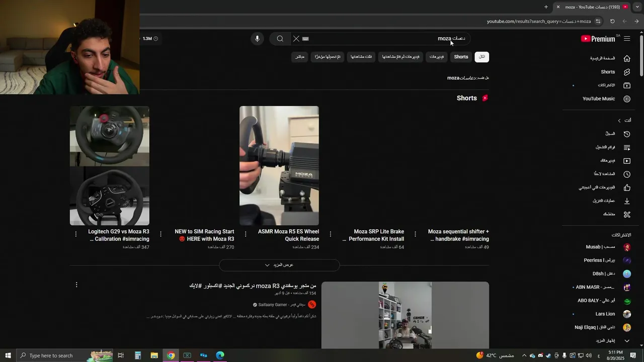Show hidden system tray icons chevron
This screenshot has height=362, width=644.
524,355
